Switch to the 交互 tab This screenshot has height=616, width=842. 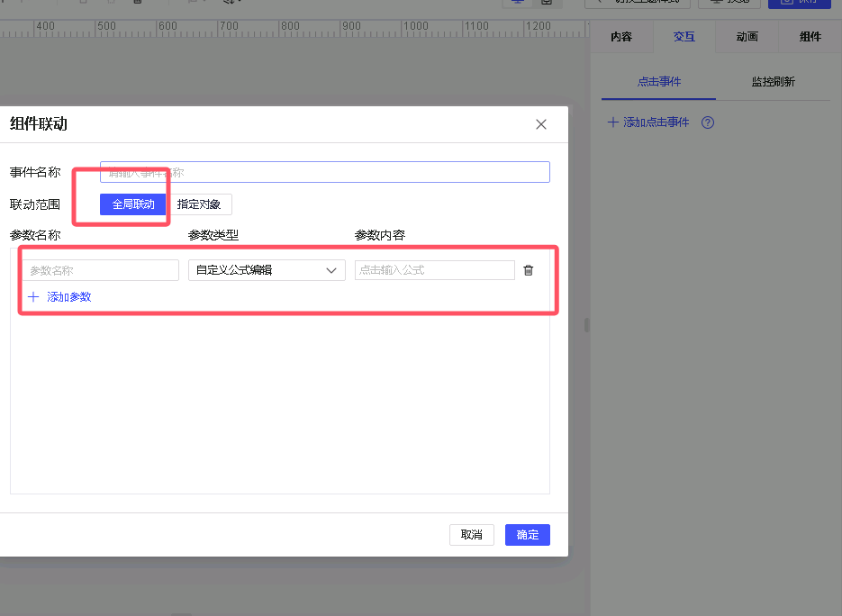(684, 37)
